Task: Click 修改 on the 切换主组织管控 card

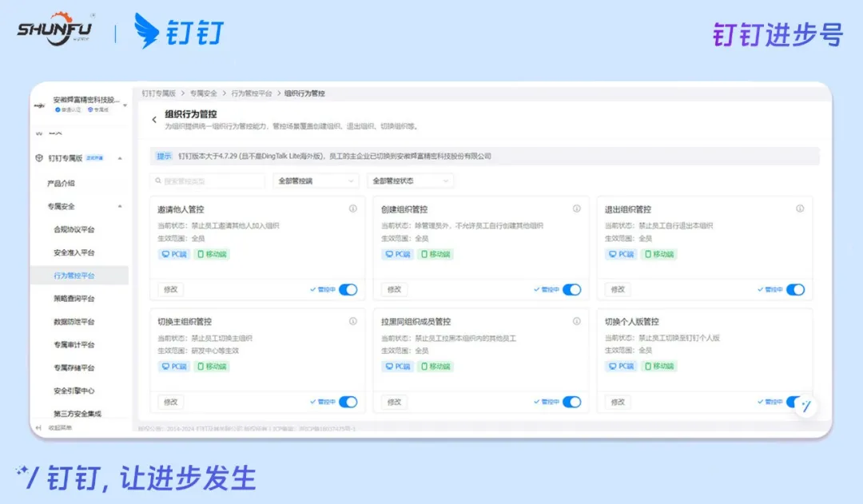Action: (x=171, y=403)
